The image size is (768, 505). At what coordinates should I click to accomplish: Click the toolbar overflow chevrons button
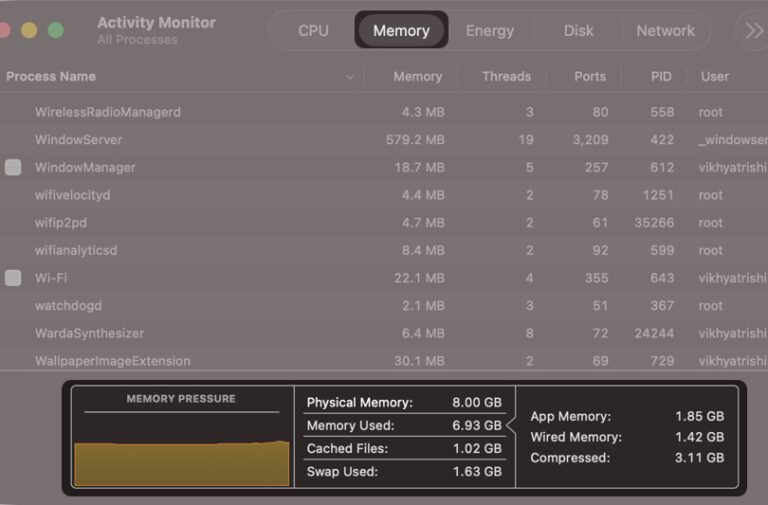click(753, 30)
